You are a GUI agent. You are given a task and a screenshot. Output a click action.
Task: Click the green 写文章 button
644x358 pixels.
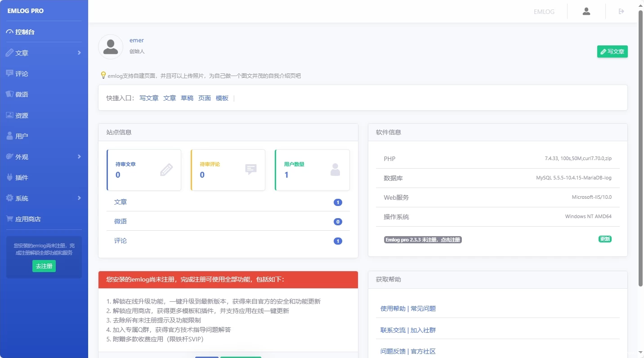[612, 52]
